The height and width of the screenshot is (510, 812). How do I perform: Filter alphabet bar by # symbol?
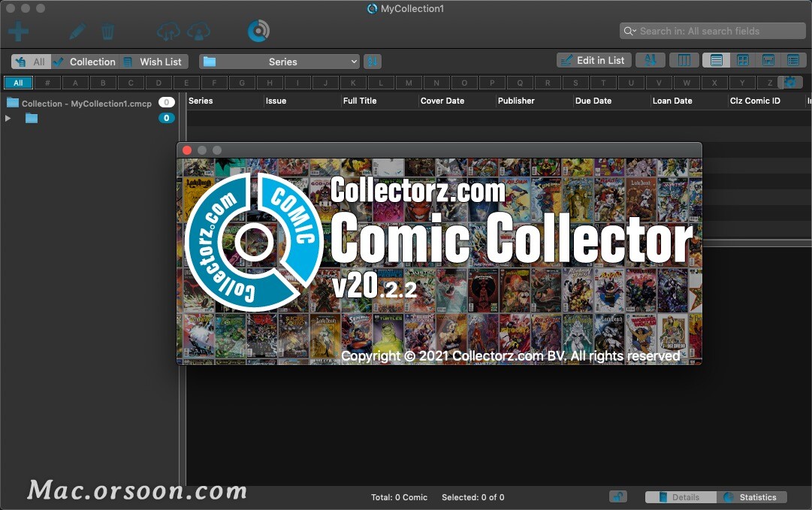[x=47, y=83]
